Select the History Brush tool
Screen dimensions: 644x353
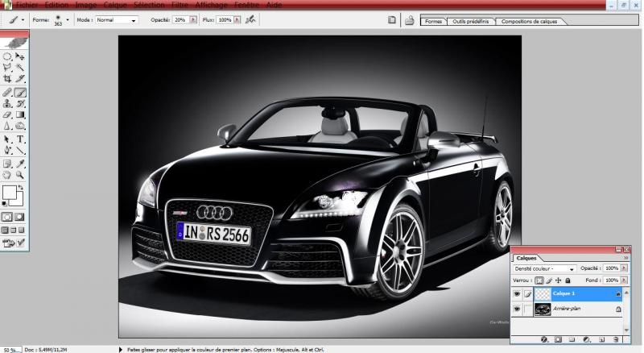click(x=19, y=104)
